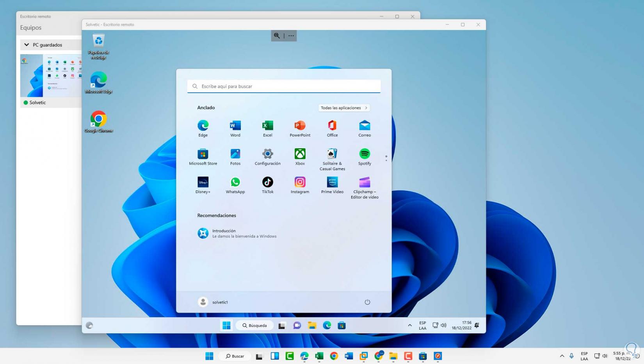Show hidden icons in the remote session tray
Viewport: 644px width, 364px height.
tap(410, 325)
